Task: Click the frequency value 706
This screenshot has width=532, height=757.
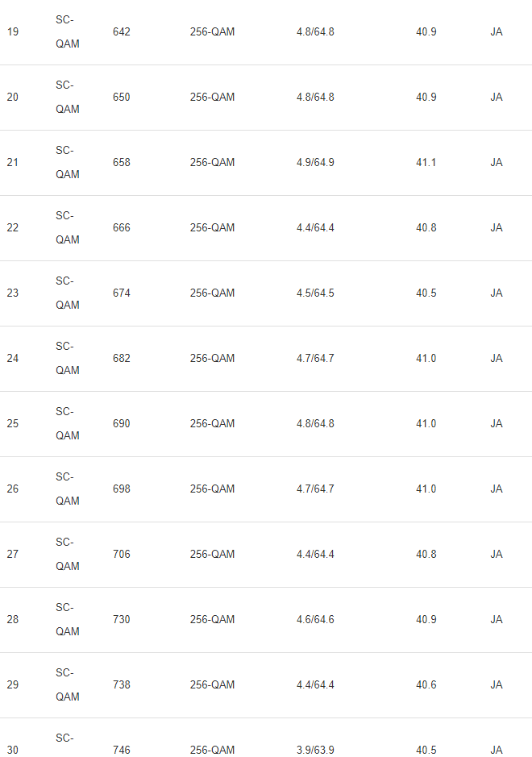Action: click(x=122, y=555)
